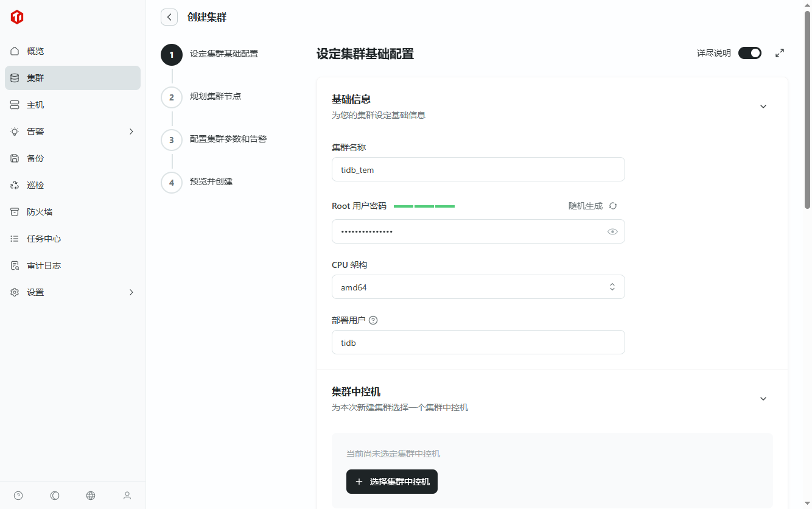Click the 集群名称 input field

(478, 169)
